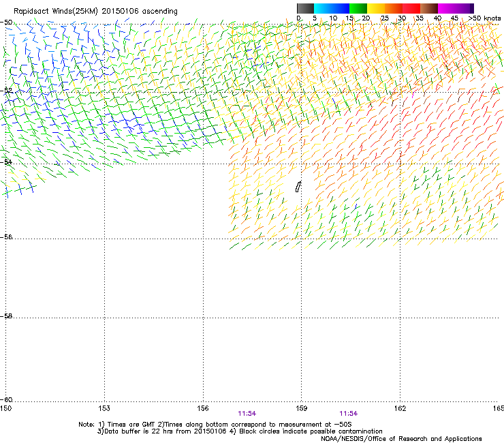The width and height of the screenshot is (504, 443).
Task: Click the '150' longitude axis label
Action: click(x=5, y=408)
